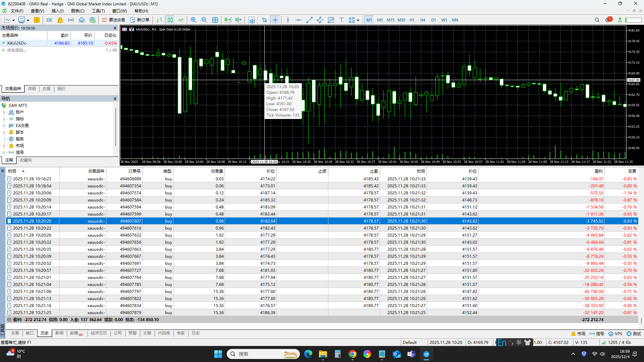Image resolution: width=644 pixels, height=362 pixels.
Task: Open the IDE MetaEditor button
Action: pos(49,20)
